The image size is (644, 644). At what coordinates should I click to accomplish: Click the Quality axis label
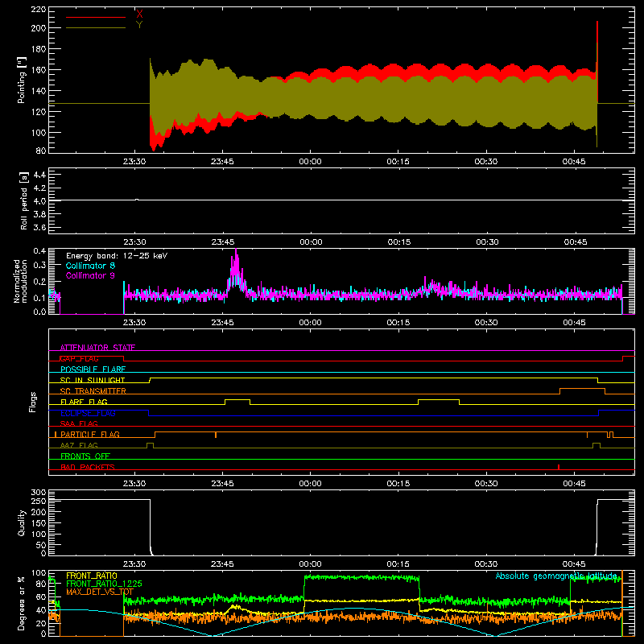point(22,522)
